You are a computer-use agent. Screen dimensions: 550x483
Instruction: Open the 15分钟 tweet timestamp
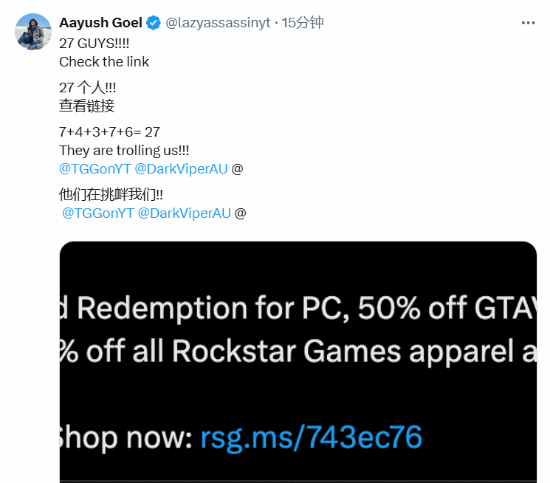pyautogui.click(x=303, y=23)
